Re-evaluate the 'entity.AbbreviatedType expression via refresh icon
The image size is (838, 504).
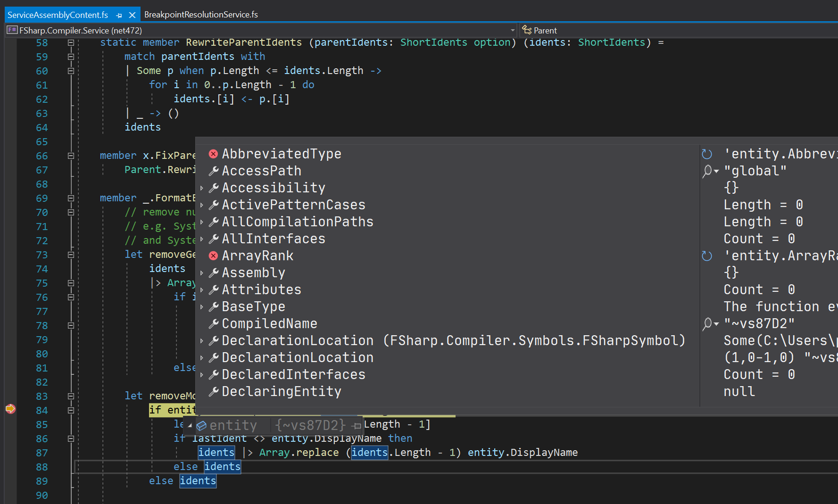coord(707,153)
